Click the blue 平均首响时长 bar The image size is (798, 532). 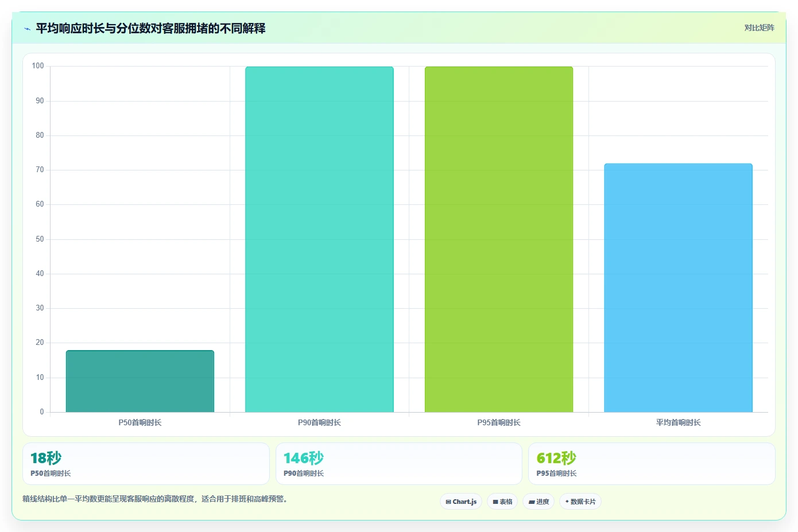pyautogui.click(x=678, y=288)
